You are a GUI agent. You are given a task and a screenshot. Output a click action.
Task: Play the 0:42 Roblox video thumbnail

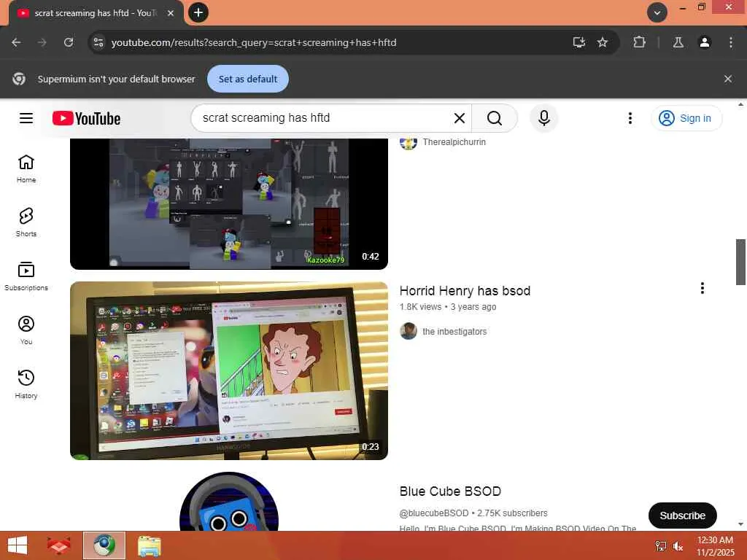(x=228, y=204)
